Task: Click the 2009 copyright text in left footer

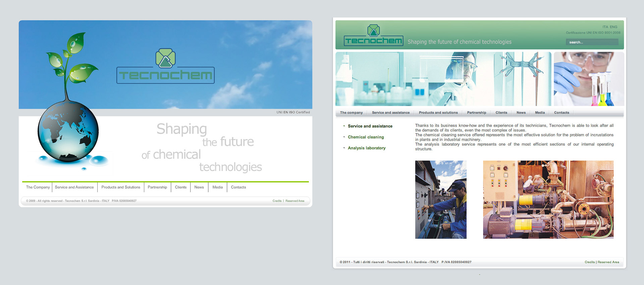Action: coord(81,201)
